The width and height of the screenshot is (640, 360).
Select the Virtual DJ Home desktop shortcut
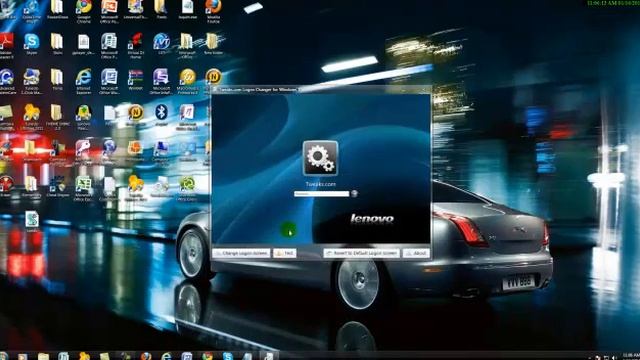135,46
